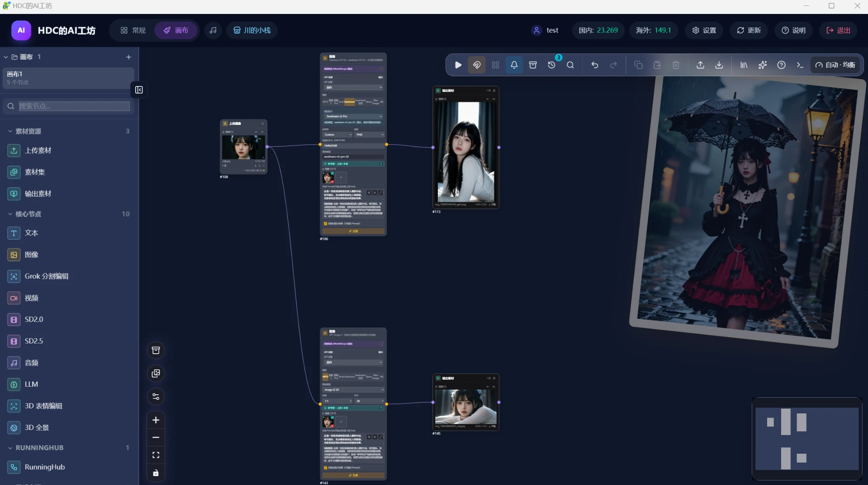Collapse the 画布 canvas list section
Screen dimensions: 868x485
click(x=6, y=57)
